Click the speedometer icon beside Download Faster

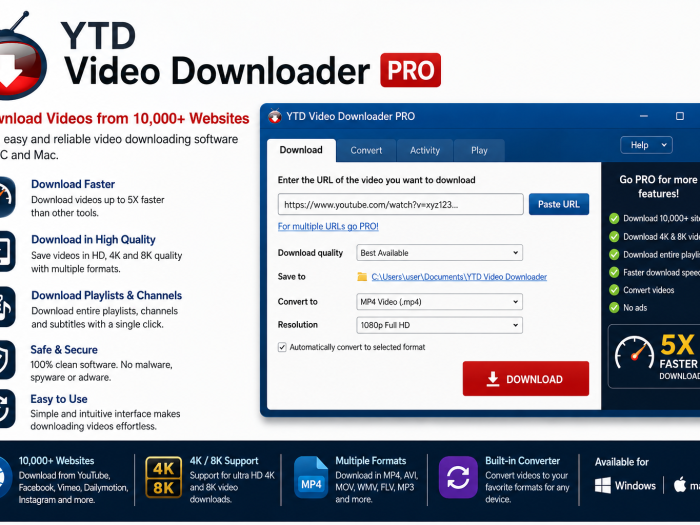pos(6,197)
